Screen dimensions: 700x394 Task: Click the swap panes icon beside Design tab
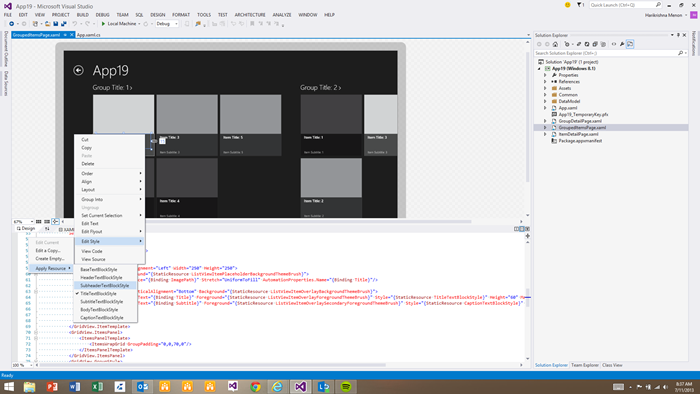pos(47,229)
